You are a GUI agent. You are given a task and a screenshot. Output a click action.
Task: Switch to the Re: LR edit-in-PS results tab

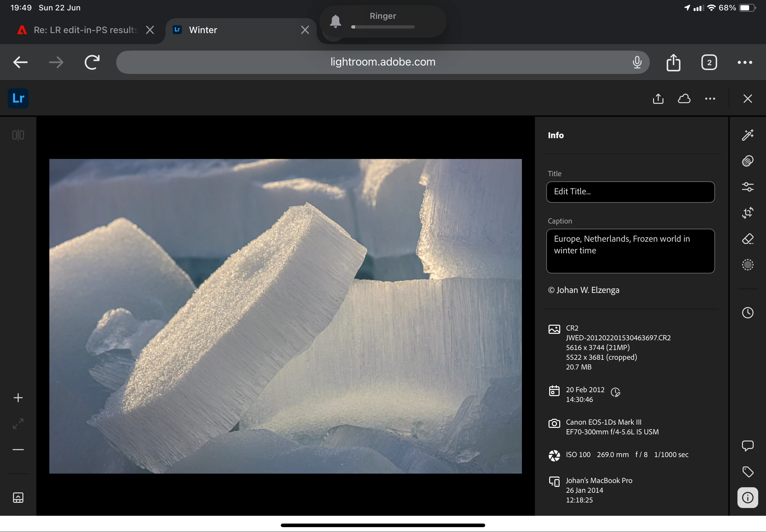point(85,30)
